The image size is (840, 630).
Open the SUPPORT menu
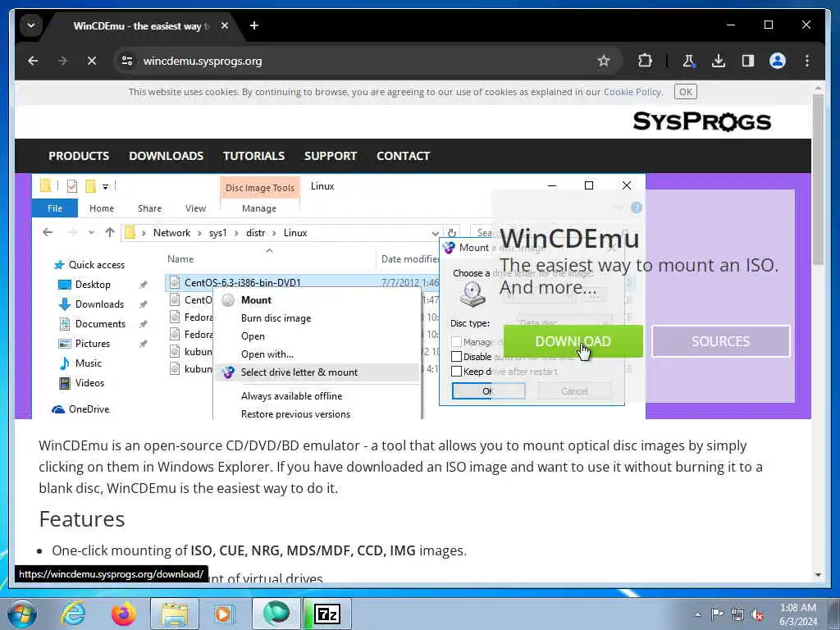(331, 156)
